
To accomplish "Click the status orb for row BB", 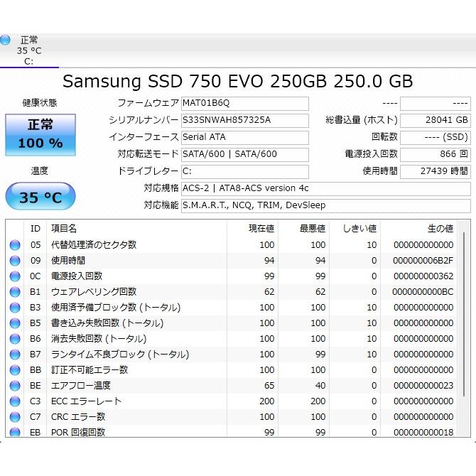I will (15, 370).
